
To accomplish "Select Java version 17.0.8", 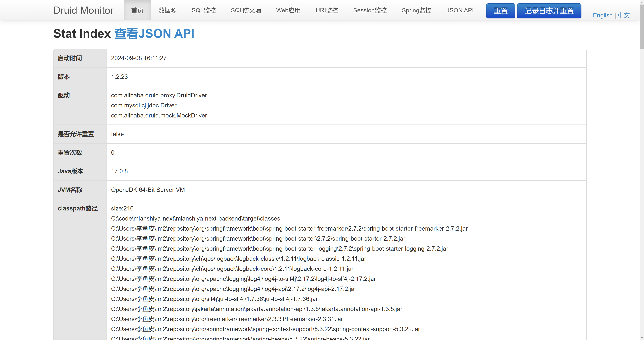I will (119, 171).
